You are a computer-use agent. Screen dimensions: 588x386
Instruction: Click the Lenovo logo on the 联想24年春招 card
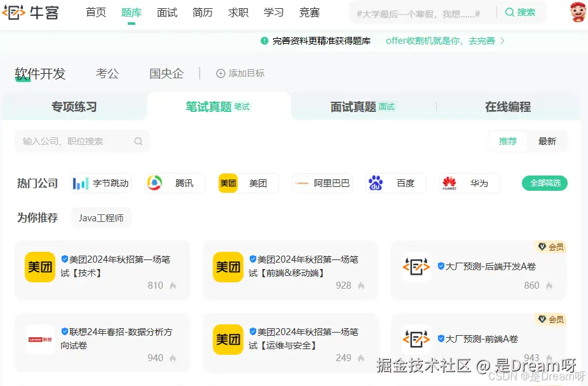[40, 340]
